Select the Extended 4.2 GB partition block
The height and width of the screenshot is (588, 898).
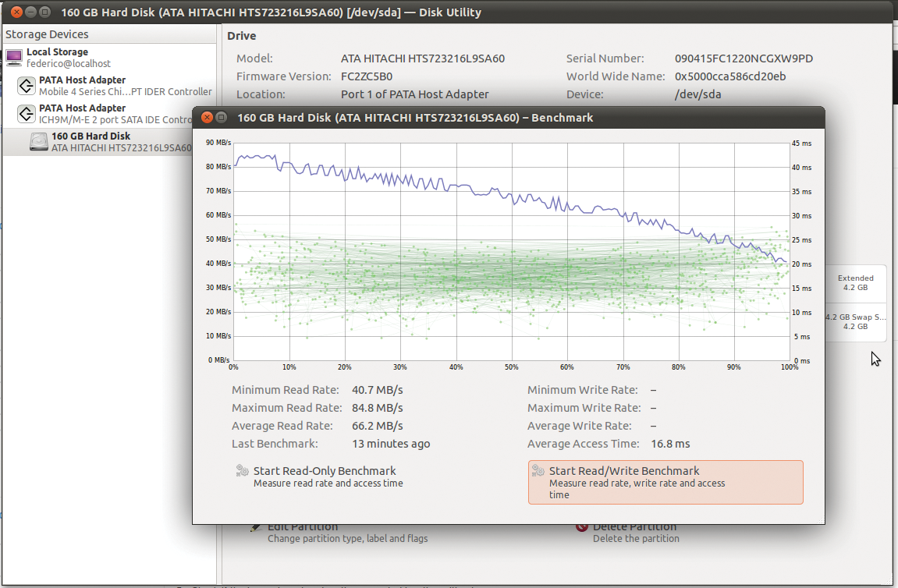(x=856, y=282)
